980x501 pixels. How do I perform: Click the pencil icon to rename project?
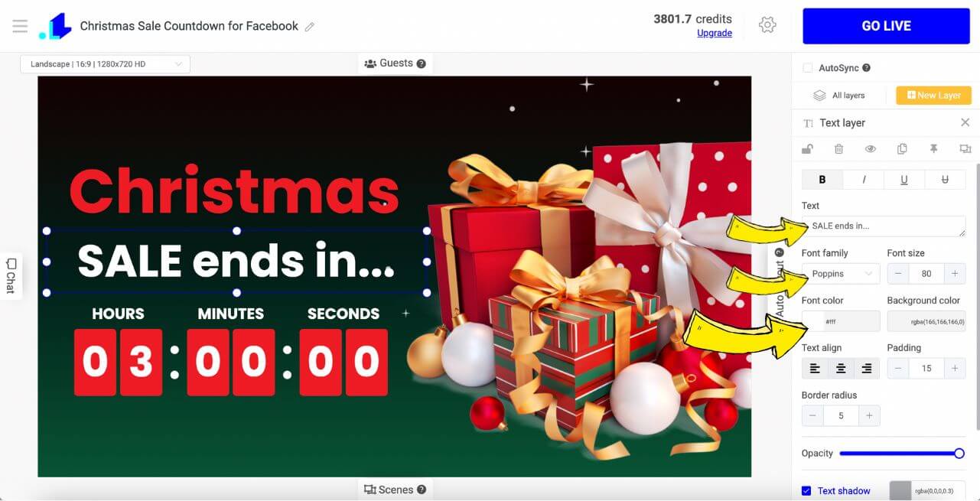(310, 27)
